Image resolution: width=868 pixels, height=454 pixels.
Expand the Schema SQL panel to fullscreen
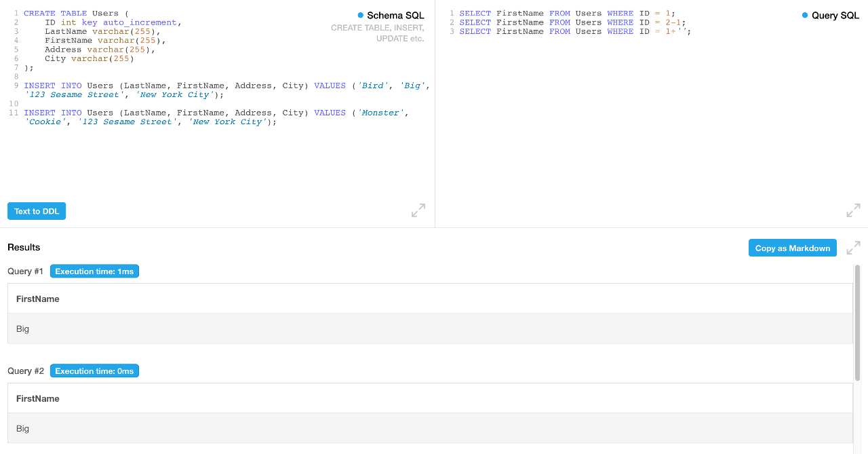pyautogui.click(x=418, y=210)
